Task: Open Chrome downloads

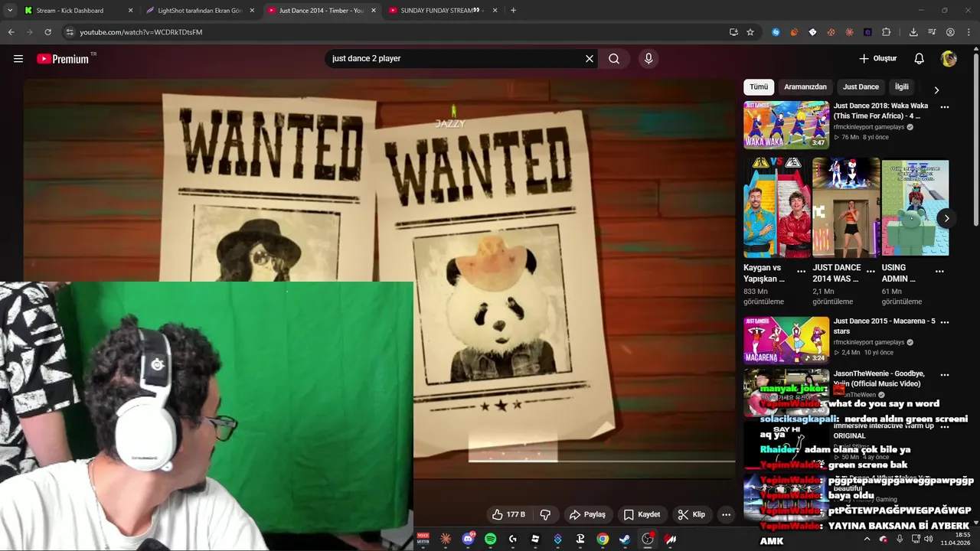Action: tap(913, 32)
